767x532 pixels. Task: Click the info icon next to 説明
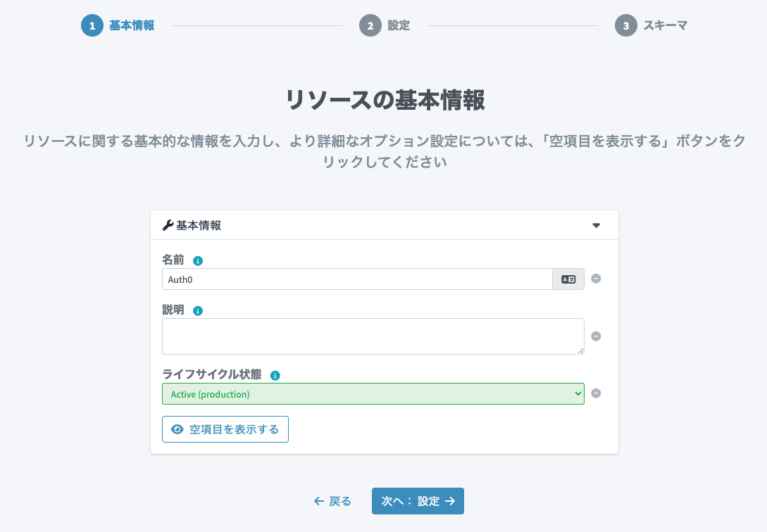198,311
